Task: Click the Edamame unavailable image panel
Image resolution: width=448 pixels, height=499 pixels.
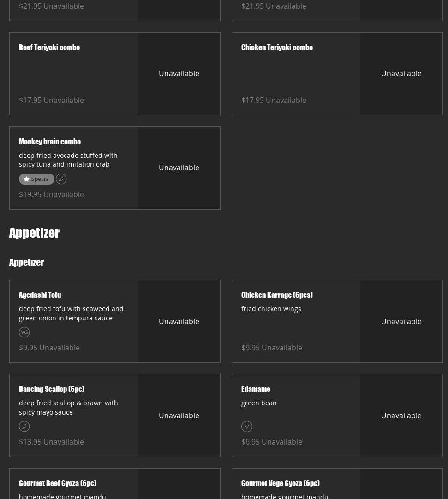Action: coord(401,415)
